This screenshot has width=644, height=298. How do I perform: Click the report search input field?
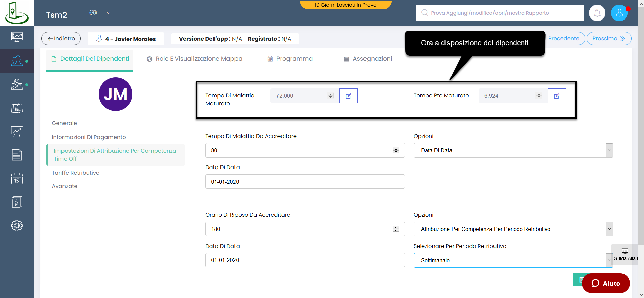(x=500, y=13)
